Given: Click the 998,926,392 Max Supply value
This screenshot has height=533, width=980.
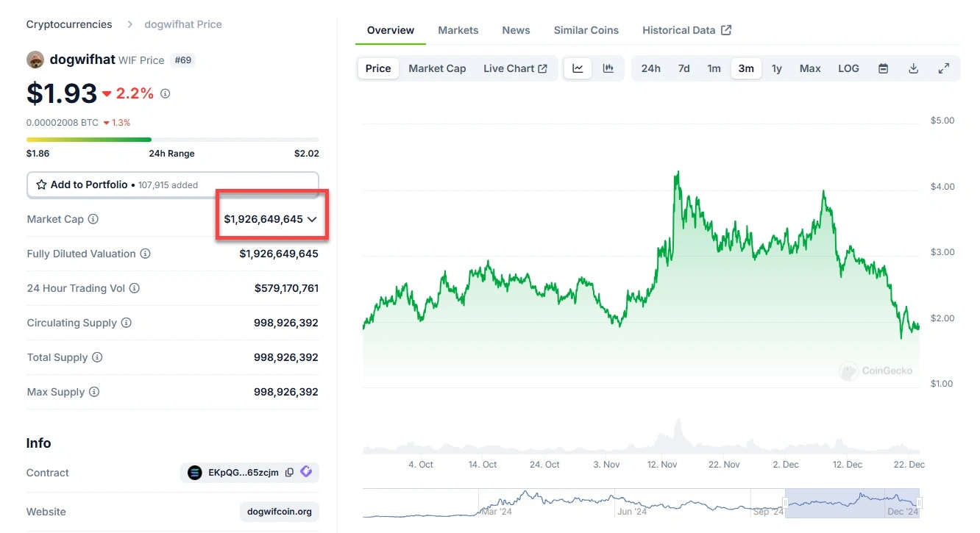Looking at the screenshot, I should tap(286, 392).
